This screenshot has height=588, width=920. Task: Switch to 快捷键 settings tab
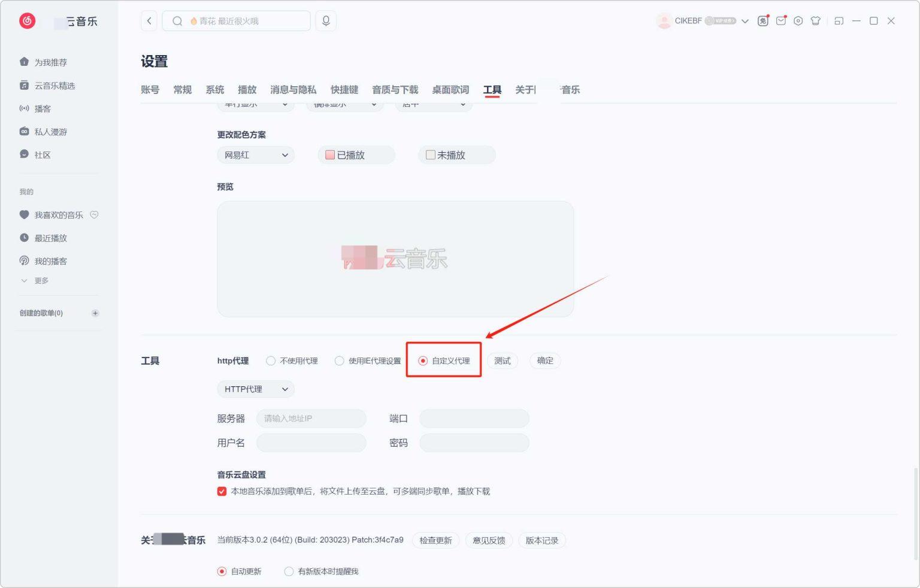pos(344,90)
